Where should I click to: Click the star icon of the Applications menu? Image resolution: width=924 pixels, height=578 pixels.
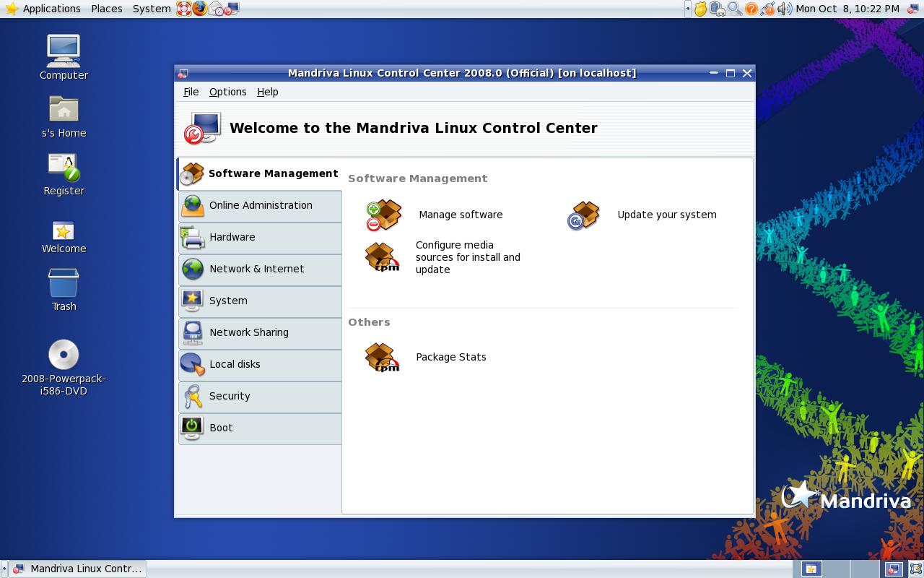[12, 9]
